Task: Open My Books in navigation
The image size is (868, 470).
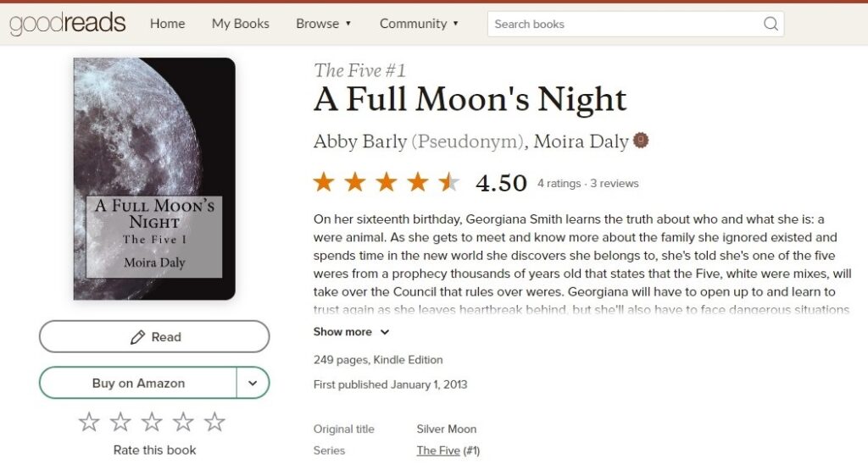Action: 241,24
